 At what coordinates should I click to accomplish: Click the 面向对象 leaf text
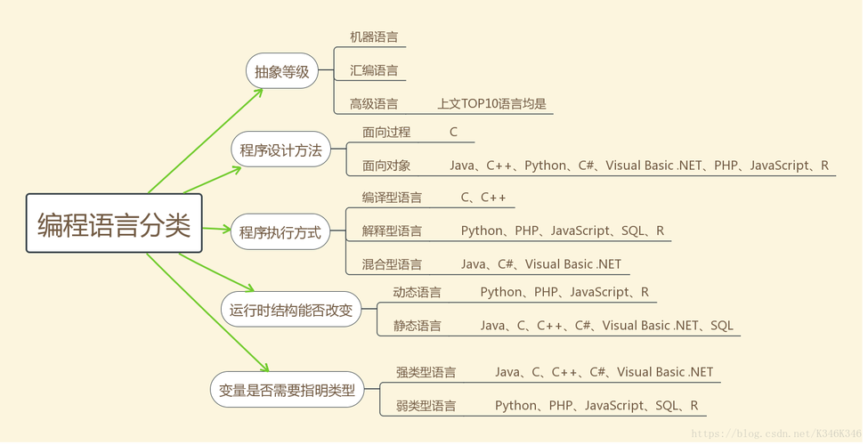(x=386, y=166)
